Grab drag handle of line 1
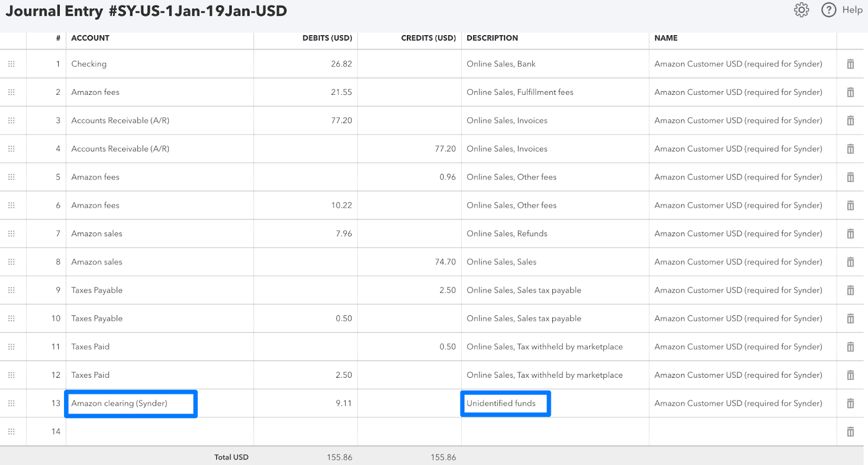 pyautogui.click(x=11, y=64)
